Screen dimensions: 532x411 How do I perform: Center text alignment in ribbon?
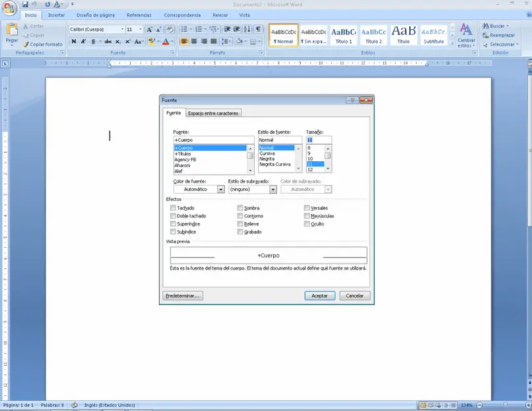click(194, 42)
